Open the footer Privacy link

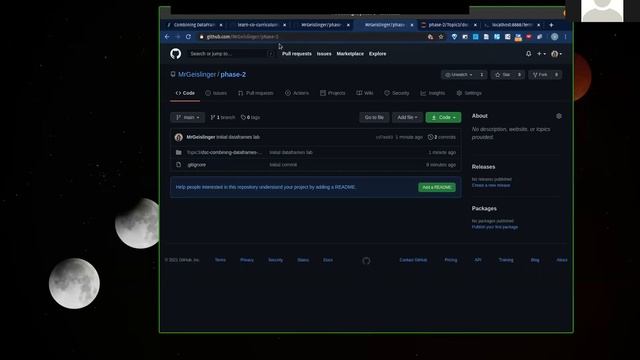click(247, 260)
